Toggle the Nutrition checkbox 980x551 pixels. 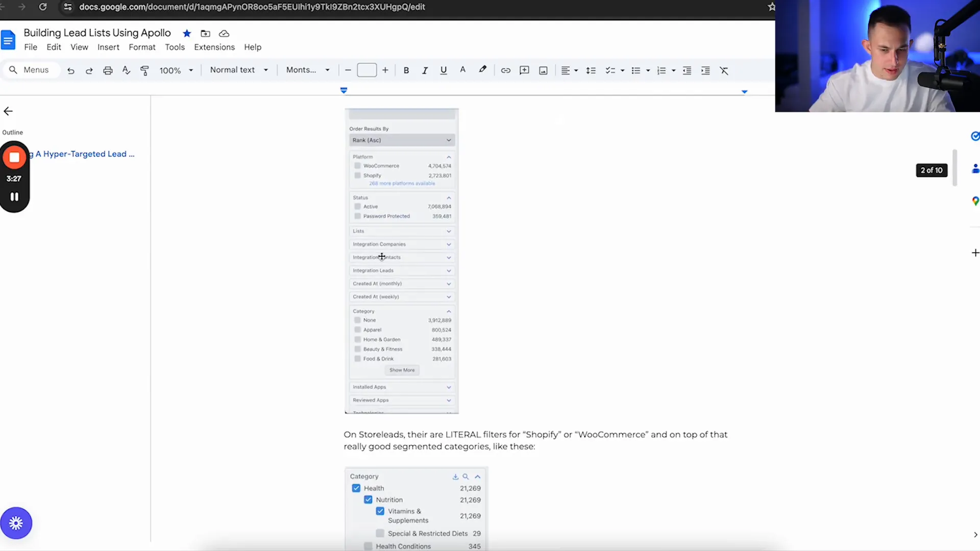(x=368, y=500)
